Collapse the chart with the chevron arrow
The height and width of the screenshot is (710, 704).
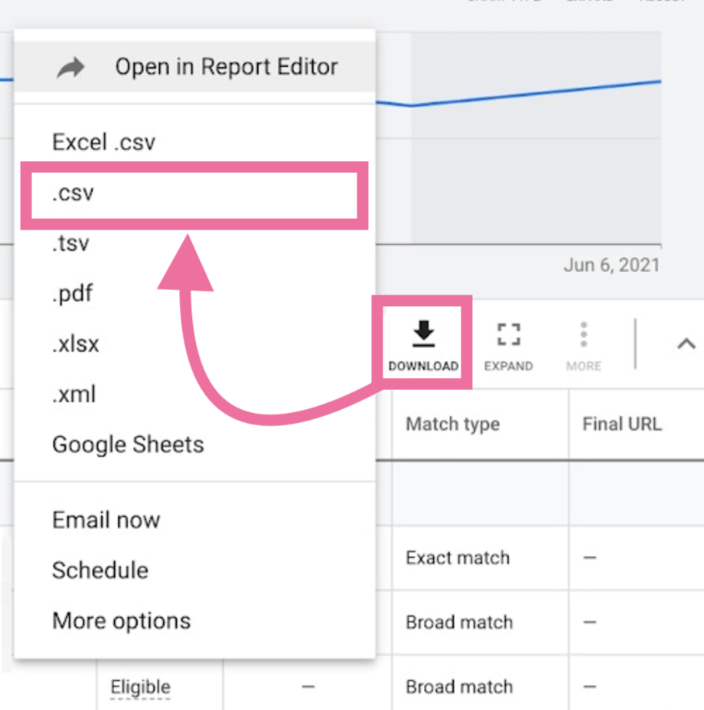click(686, 344)
